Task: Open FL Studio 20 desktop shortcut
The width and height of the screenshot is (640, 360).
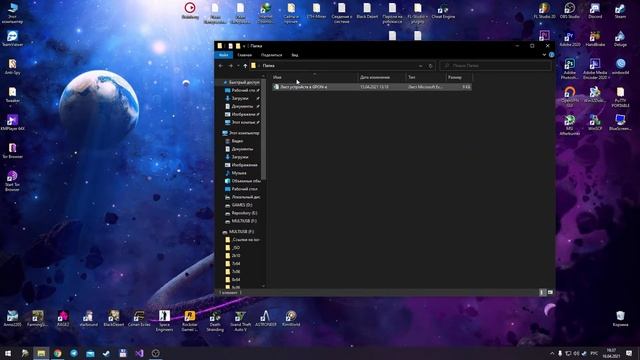Action: coord(544,11)
